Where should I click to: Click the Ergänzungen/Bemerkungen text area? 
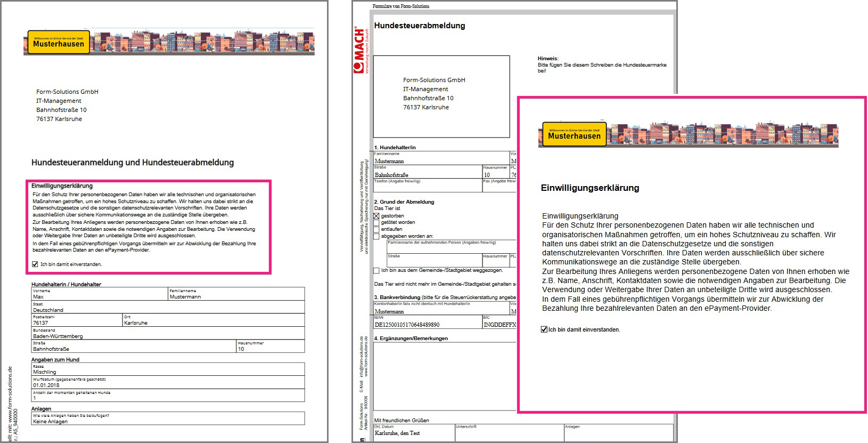click(x=444, y=376)
